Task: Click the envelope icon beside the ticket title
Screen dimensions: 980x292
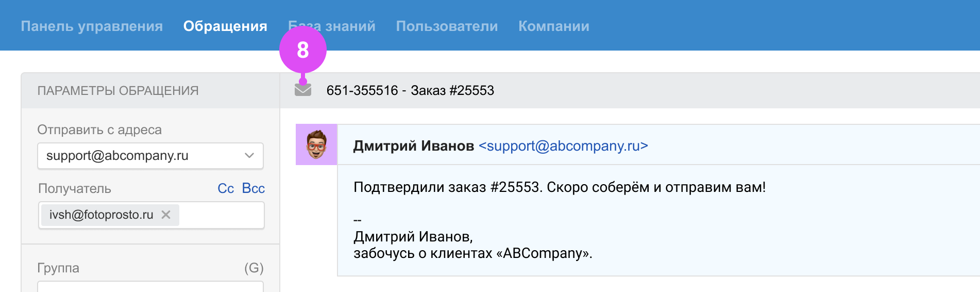Action: click(x=303, y=90)
